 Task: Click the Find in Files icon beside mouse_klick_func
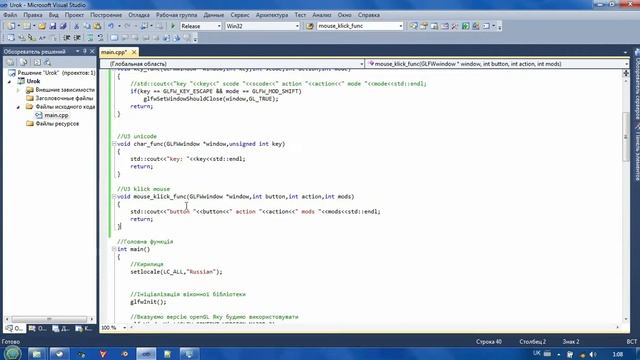point(310,26)
